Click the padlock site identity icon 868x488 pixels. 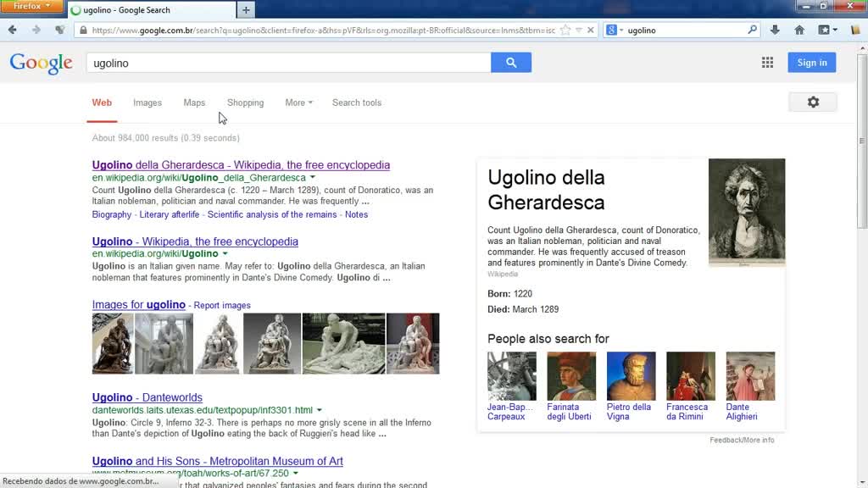pyautogui.click(x=83, y=30)
